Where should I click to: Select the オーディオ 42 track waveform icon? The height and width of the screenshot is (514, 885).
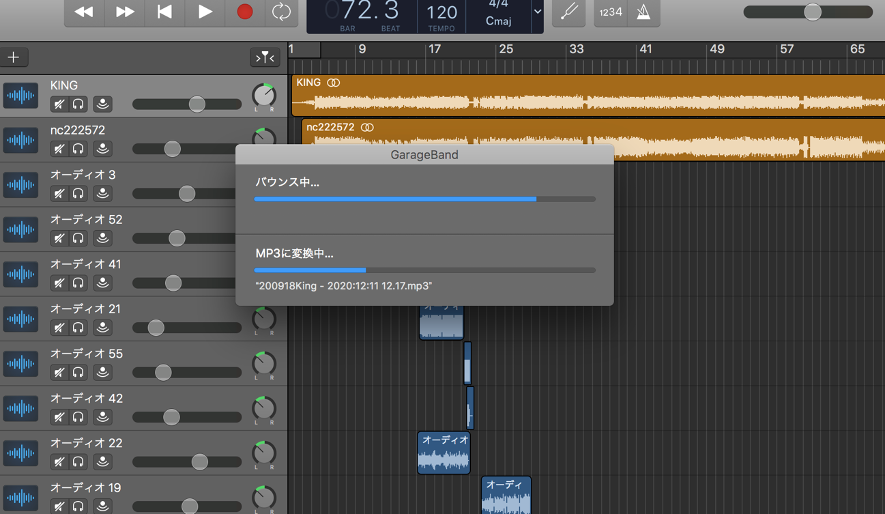(20, 408)
